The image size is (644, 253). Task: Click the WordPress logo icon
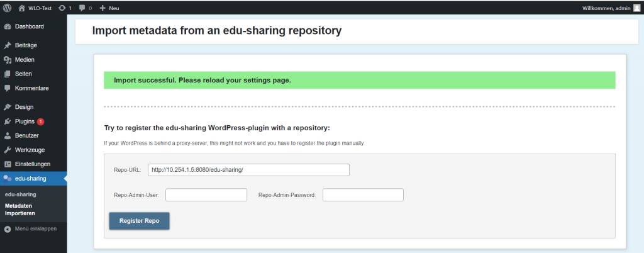coord(8,8)
